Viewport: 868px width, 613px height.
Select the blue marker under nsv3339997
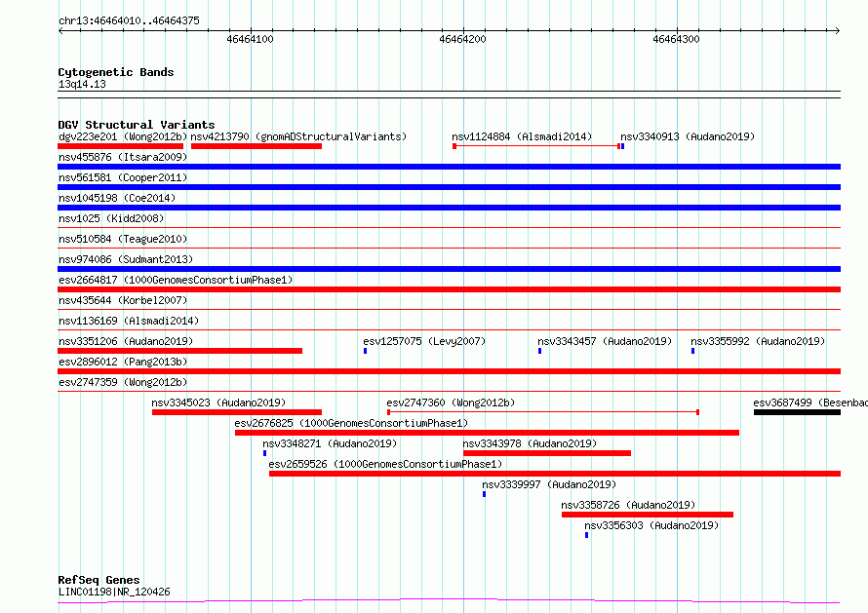coord(484,494)
